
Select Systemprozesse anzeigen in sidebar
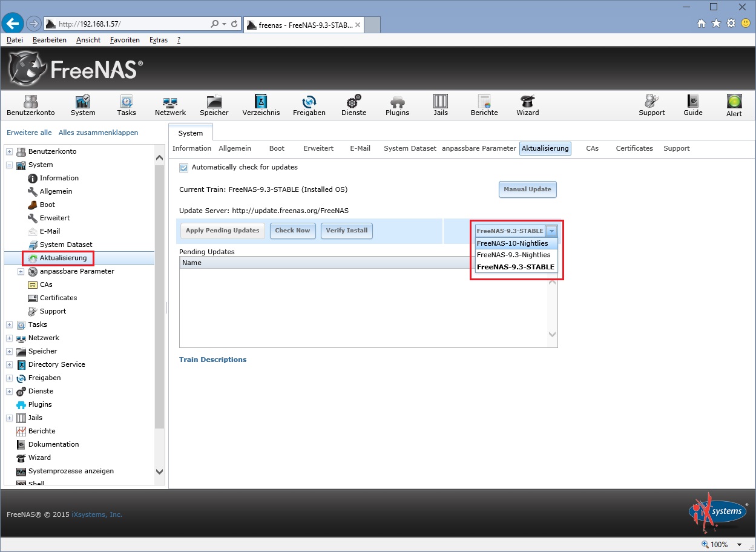[x=71, y=471]
